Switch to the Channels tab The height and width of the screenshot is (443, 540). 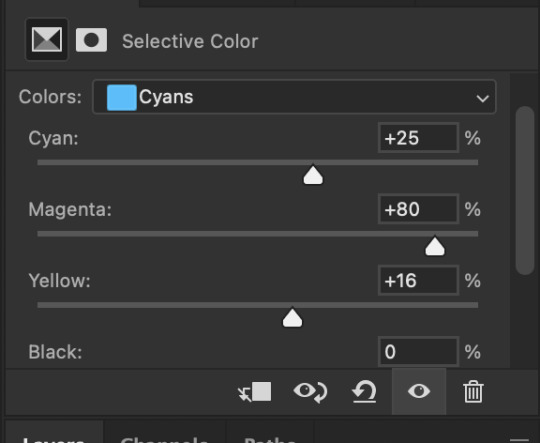pyautogui.click(x=164, y=438)
